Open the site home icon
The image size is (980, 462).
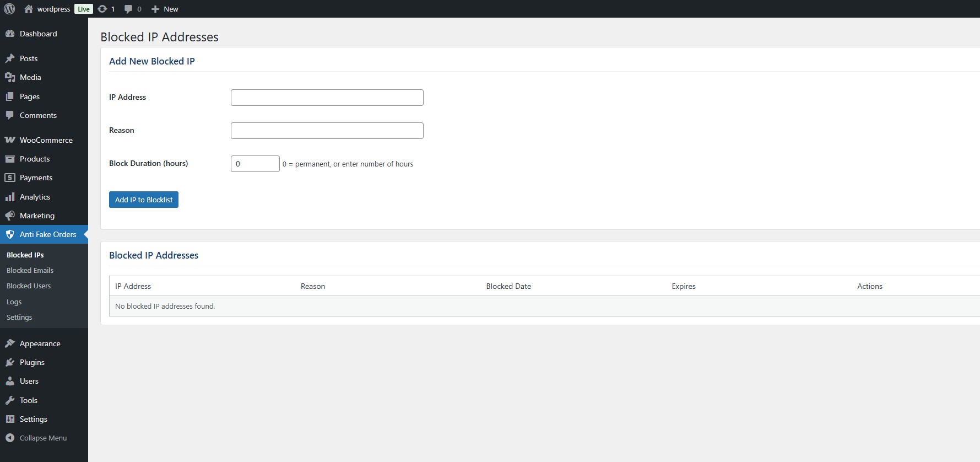tap(29, 9)
